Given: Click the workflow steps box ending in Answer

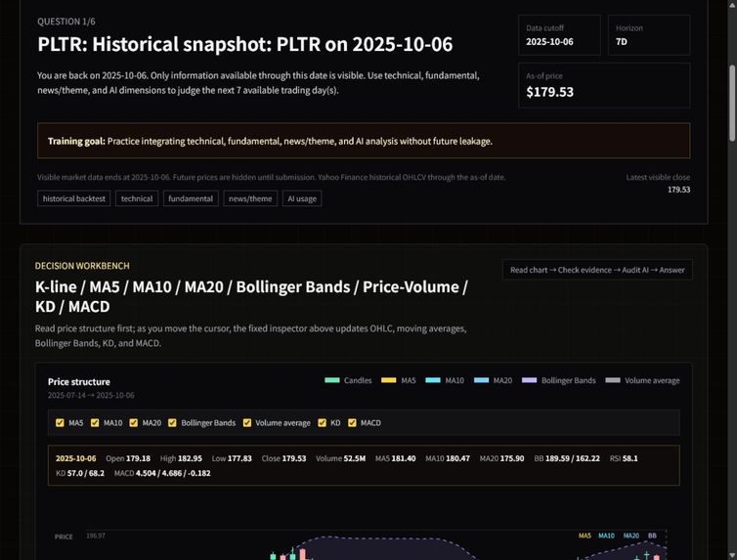Looking at the screenshot, I should click(597, 270).
